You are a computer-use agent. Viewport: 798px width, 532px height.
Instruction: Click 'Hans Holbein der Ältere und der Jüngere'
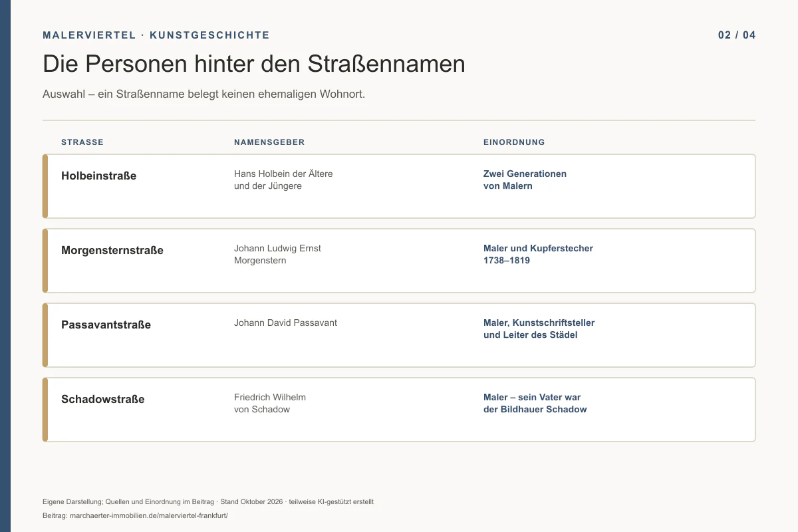point(283,180)
